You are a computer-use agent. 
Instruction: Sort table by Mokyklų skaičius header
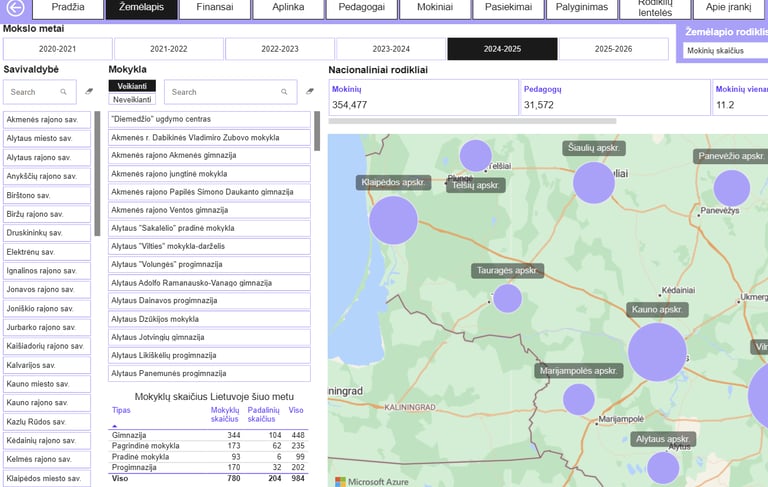(x=224, y=414)
